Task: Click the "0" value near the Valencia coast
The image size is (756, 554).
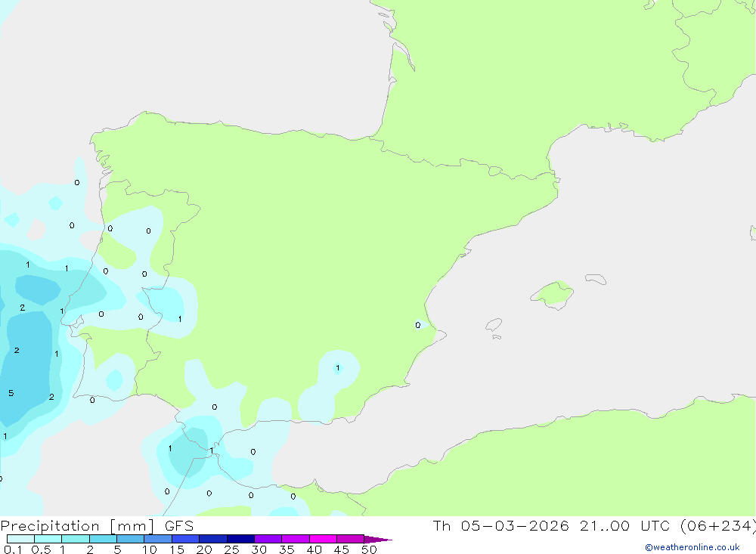Action: [418, 325]
